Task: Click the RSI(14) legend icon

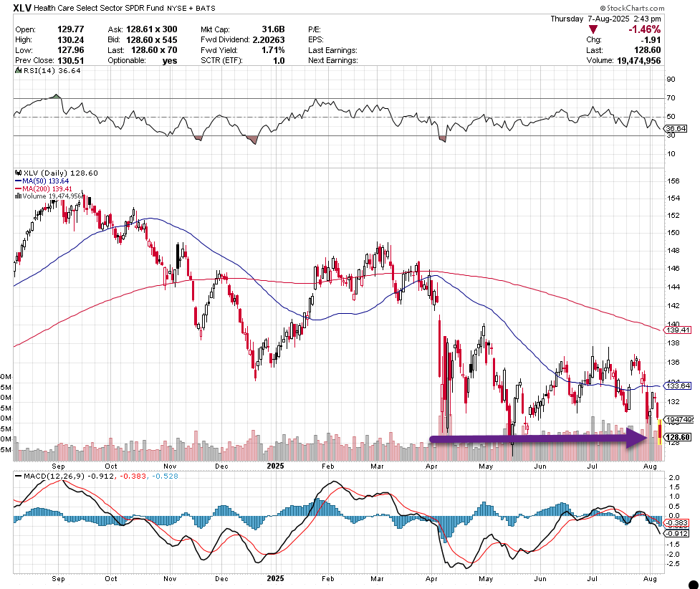Action: (x=19, y=70)
